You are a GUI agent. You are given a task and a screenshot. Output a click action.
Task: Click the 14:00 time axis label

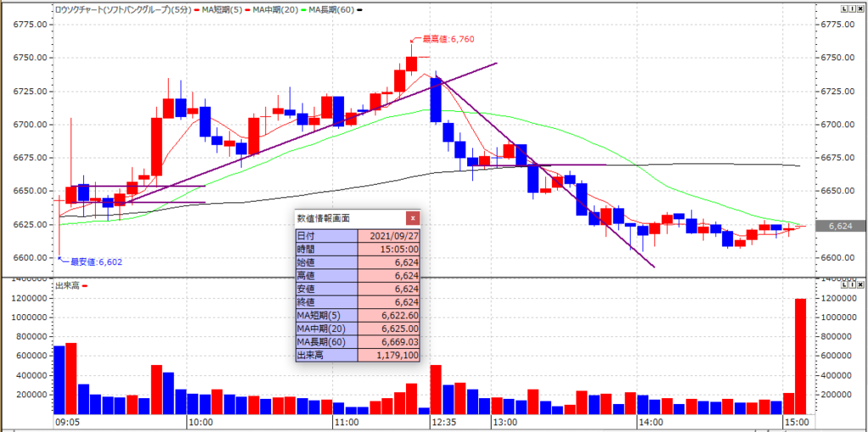pyautogui.click(x=650, y=422)
